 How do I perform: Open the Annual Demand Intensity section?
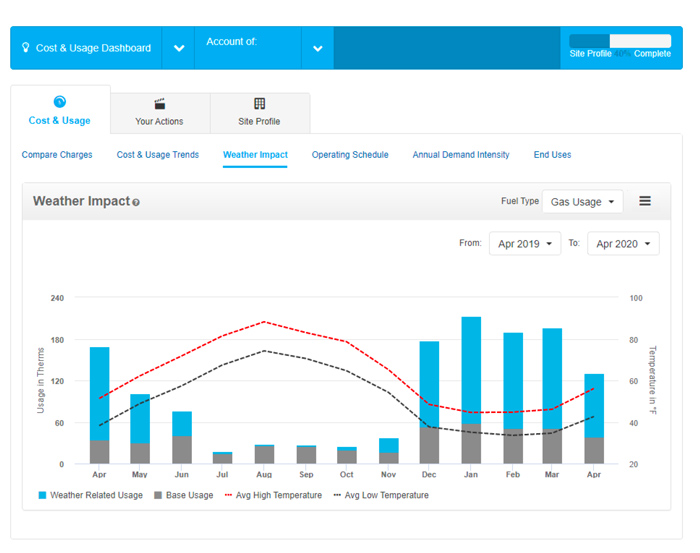[461, 154]
